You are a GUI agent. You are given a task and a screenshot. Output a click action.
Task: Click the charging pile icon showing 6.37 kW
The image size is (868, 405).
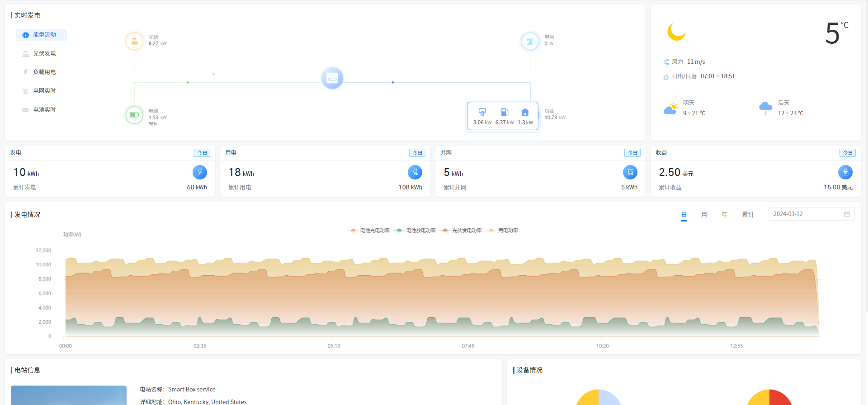[x=505, y=112]
